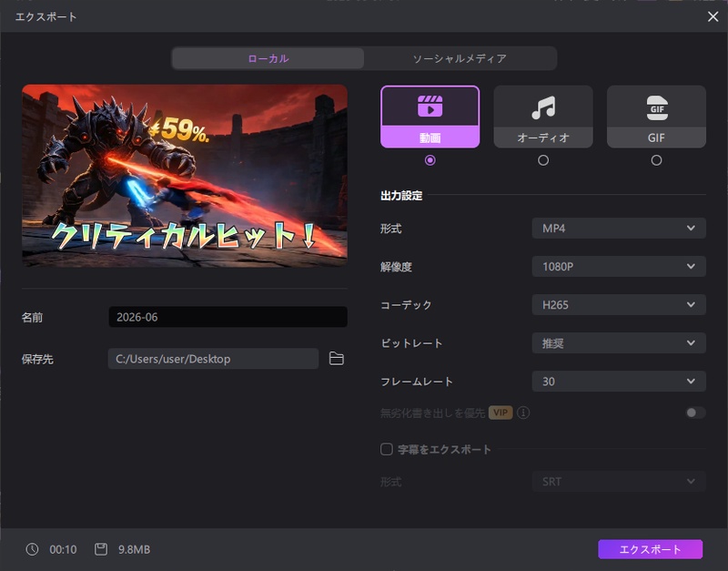Click the 00:10 duration text

pyautogui.click(x=63, y=550)
